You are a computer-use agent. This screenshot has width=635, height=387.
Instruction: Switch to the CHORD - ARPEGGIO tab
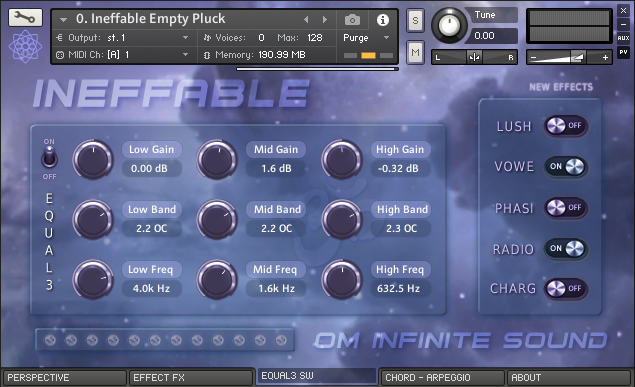click(x=442, y=378)
